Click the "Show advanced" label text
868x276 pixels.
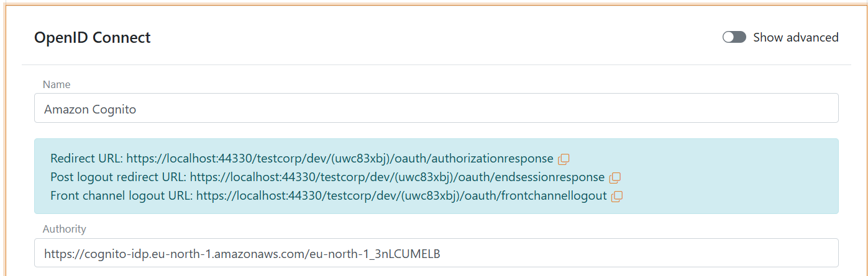(795, 37)
